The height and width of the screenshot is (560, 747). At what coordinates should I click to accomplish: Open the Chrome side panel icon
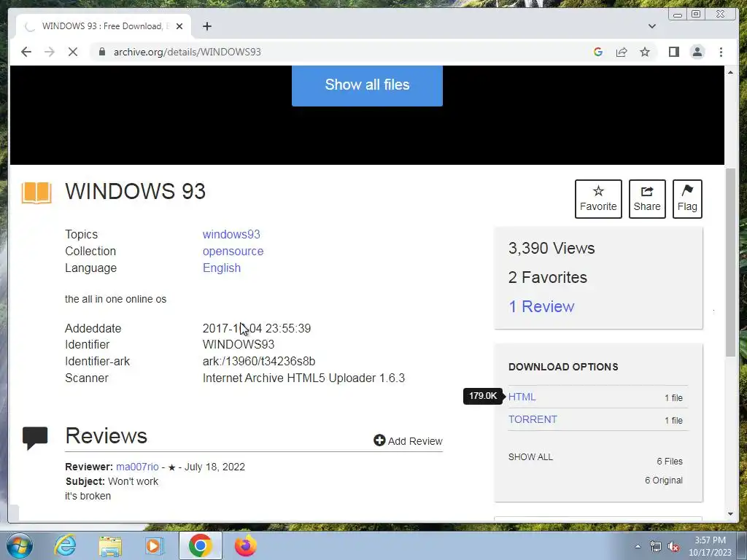coord(673,52)
